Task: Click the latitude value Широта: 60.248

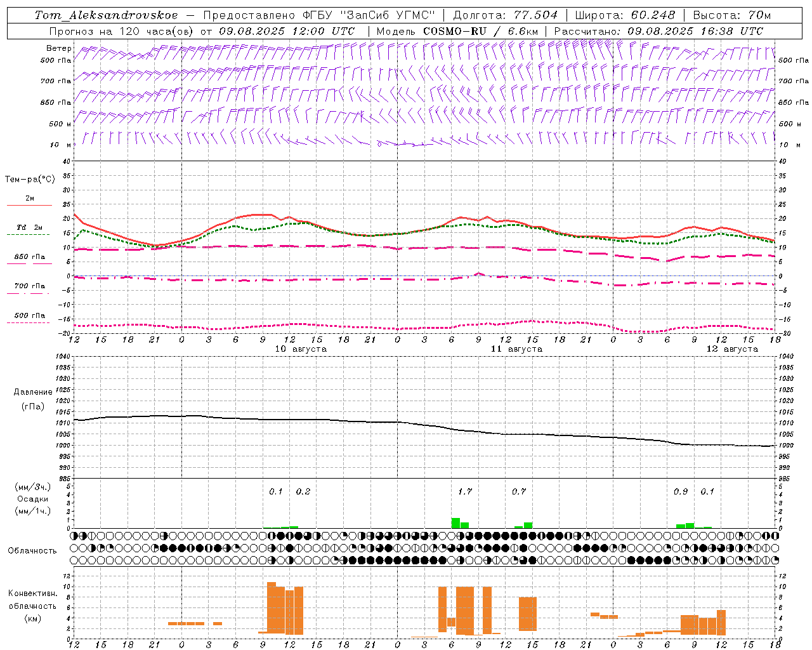Action: tap(625, 15)
